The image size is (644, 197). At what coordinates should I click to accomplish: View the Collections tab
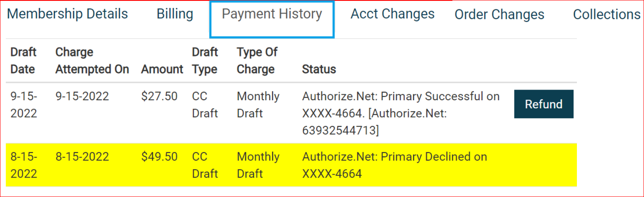606,14
